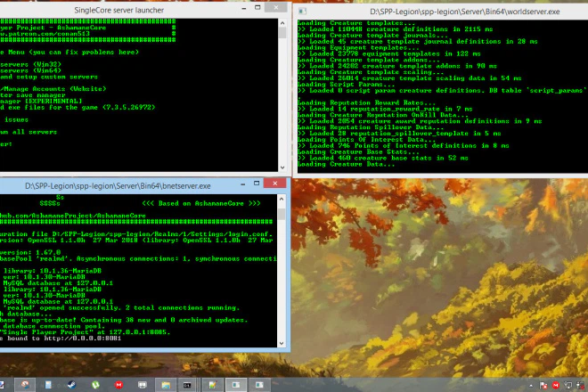Open File Explorer in the taskbar
Screen dimensions: 588x392
click(165, 385)
